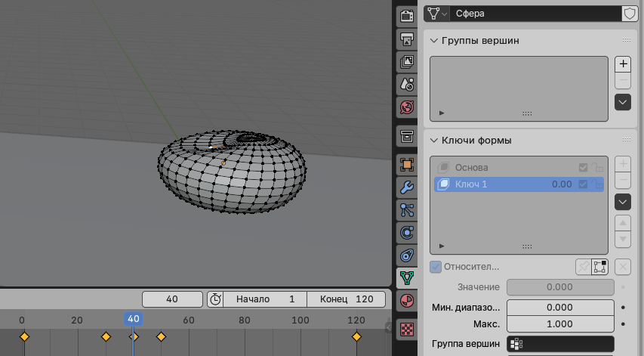The width and height of the screenshot is (644, 356).
Task: Uncheck the Ключ 1 shape key checkbox
Action: pos(583,184)
